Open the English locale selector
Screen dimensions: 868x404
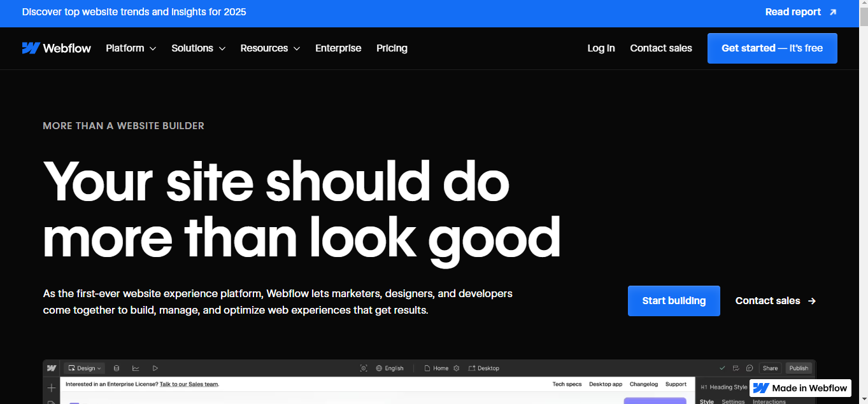pos(389,368)
